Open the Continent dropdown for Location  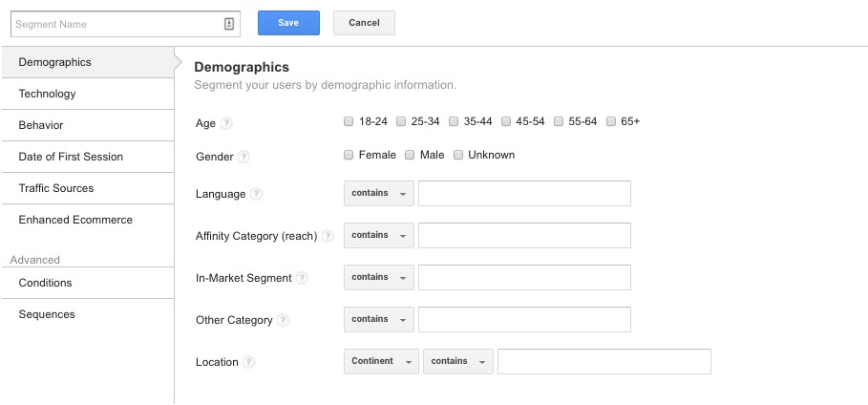[x=381, y=362]
